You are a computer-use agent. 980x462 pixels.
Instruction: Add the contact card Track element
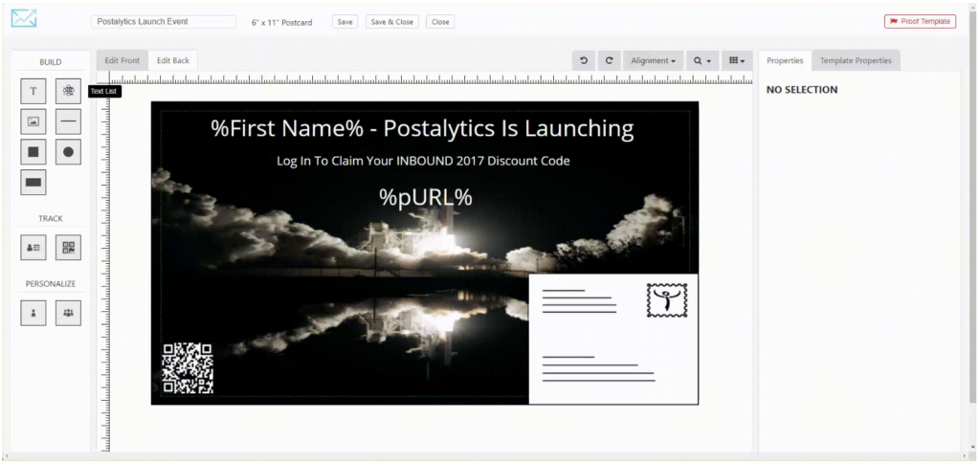(33, 248)
